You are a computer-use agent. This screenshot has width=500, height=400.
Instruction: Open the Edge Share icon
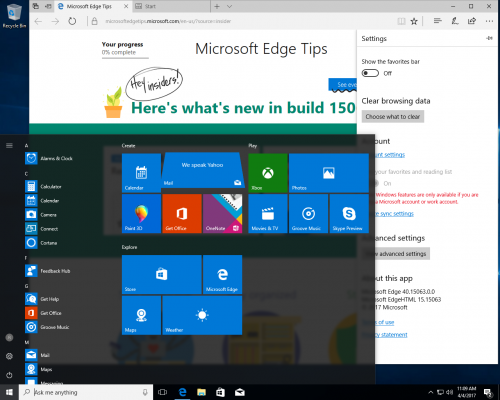point(472,21)
